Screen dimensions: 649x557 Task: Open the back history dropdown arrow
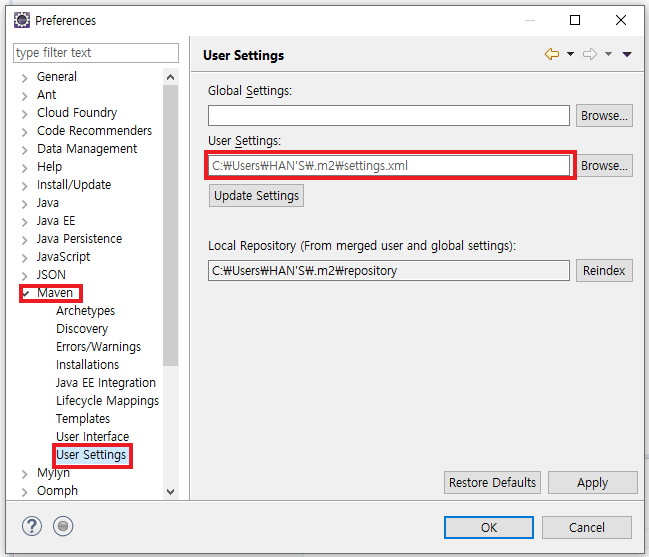pyautogui.click(x=570, y=54)
